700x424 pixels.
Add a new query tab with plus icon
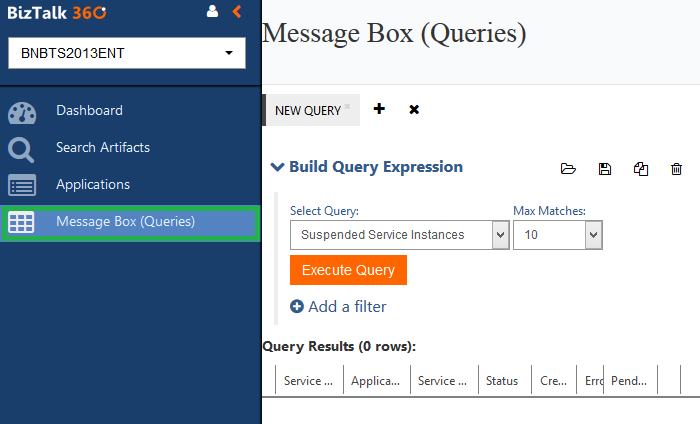[x=379, y=109]
